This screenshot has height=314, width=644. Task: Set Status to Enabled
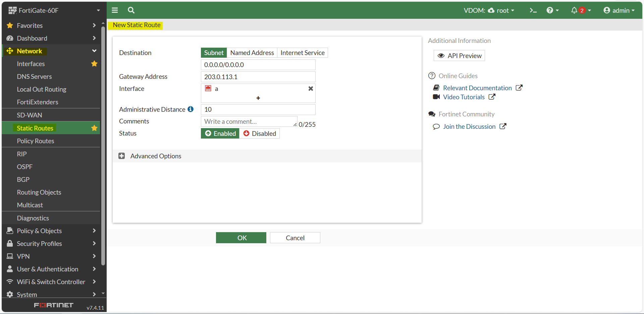coord(220,134)
